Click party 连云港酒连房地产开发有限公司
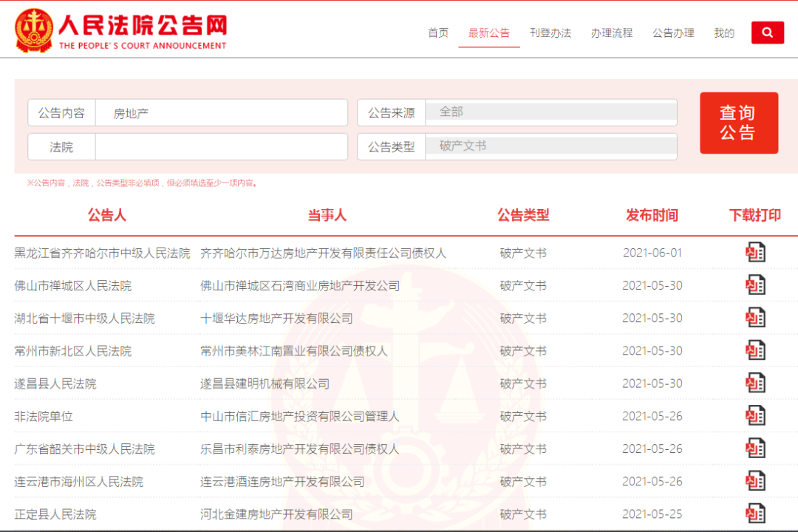798x532 pixels. click(x=282, y=481)
